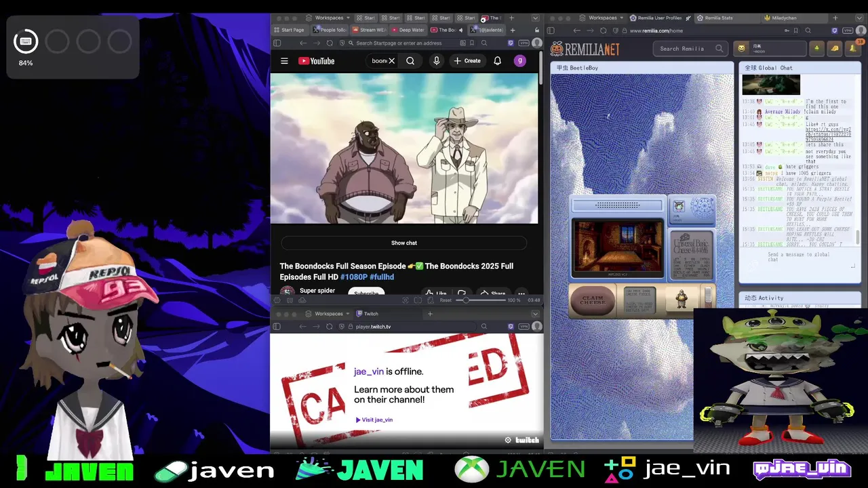868x488 pixels.
Task: Open a new tab in the Twitch window
Action: [430, 314]
